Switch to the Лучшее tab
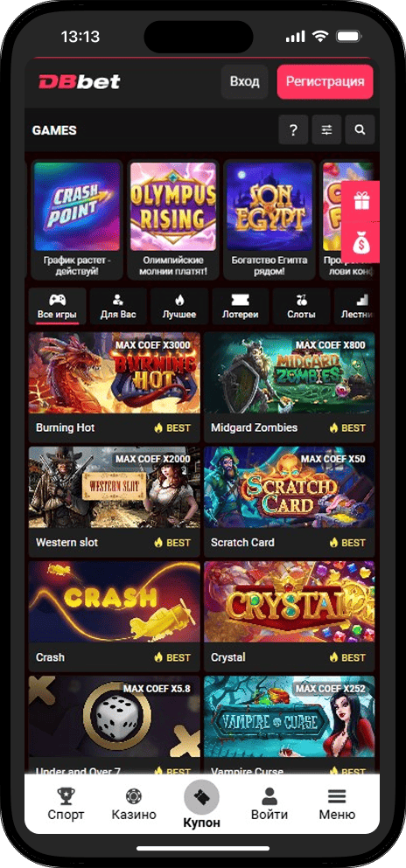 click(178, 306)
